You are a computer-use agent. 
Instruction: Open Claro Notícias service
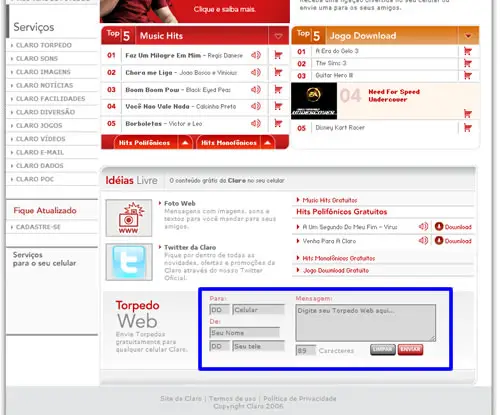(44, 85)
